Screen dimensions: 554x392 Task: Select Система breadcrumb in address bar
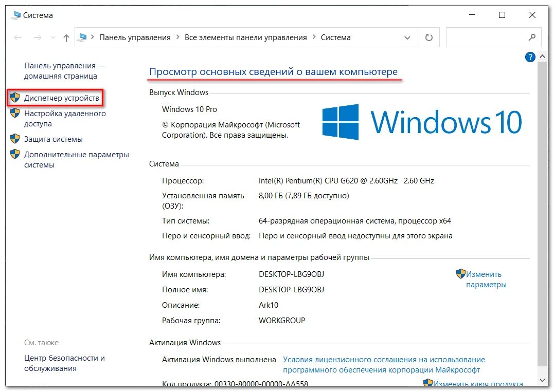(x=336, y=38)
